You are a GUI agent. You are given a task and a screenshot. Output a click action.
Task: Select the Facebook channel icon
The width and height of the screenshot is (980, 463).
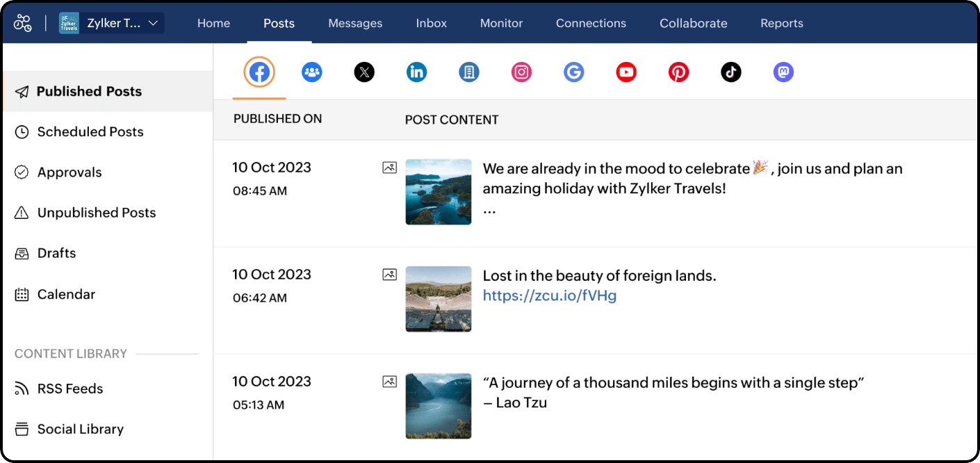[259, 72]
